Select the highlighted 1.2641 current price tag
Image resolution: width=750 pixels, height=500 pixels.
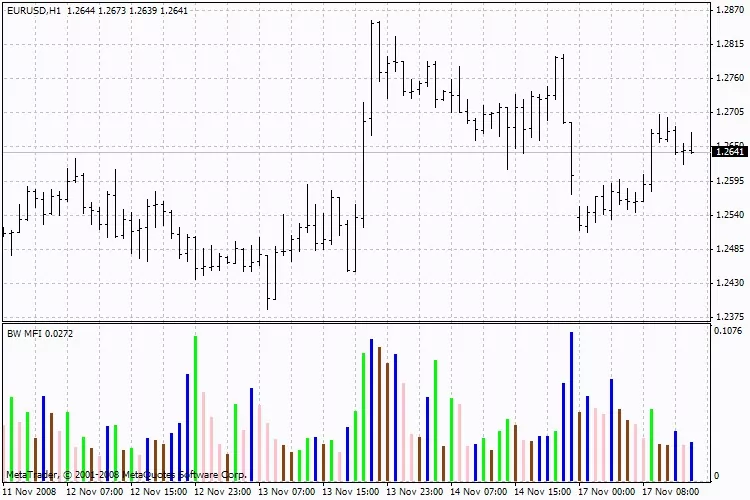click(729, 152)
